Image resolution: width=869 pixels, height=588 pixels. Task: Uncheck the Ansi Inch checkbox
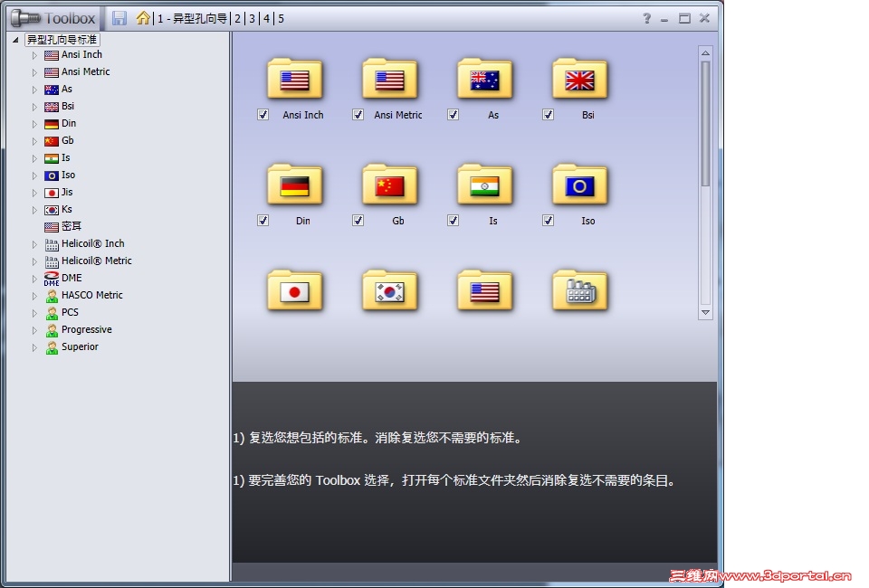coord(263,115)
